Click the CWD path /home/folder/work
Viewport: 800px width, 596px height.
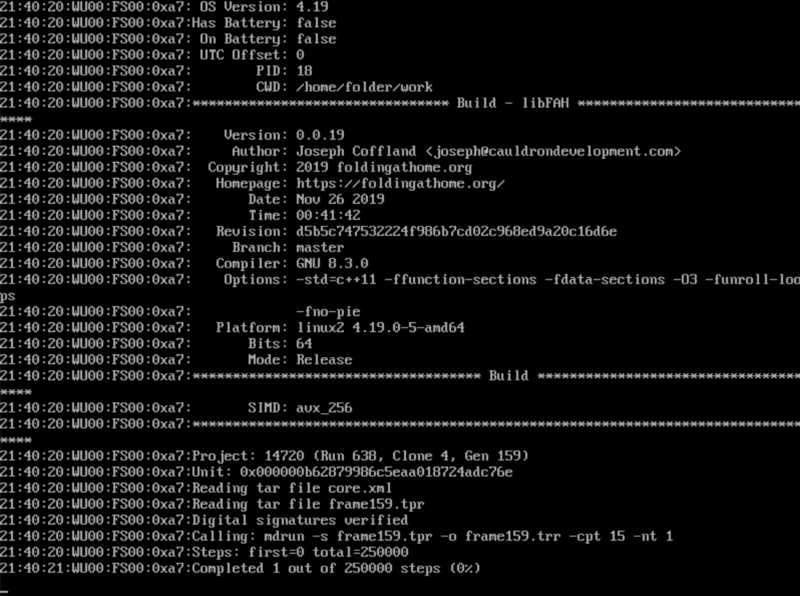364,87
